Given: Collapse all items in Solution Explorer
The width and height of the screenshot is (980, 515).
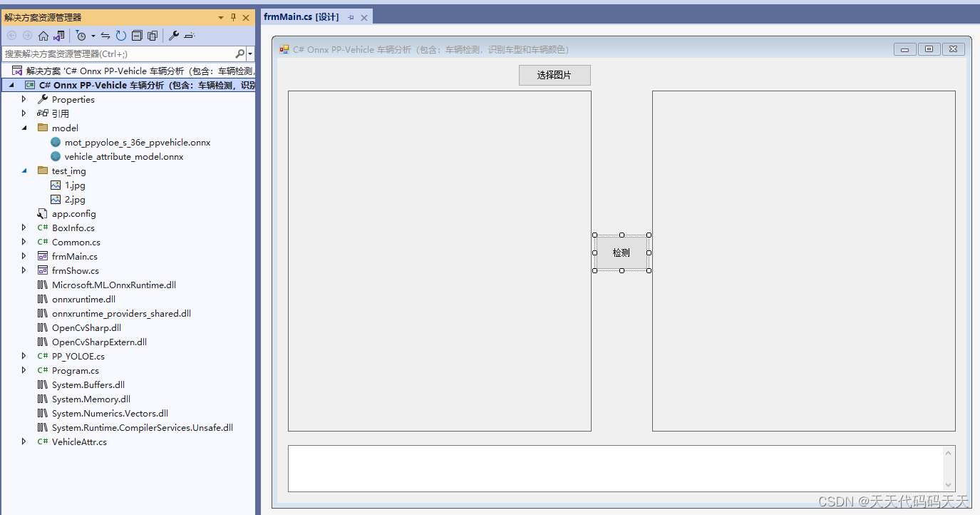Looking at the screenshot, I should [x=137, y=36].
